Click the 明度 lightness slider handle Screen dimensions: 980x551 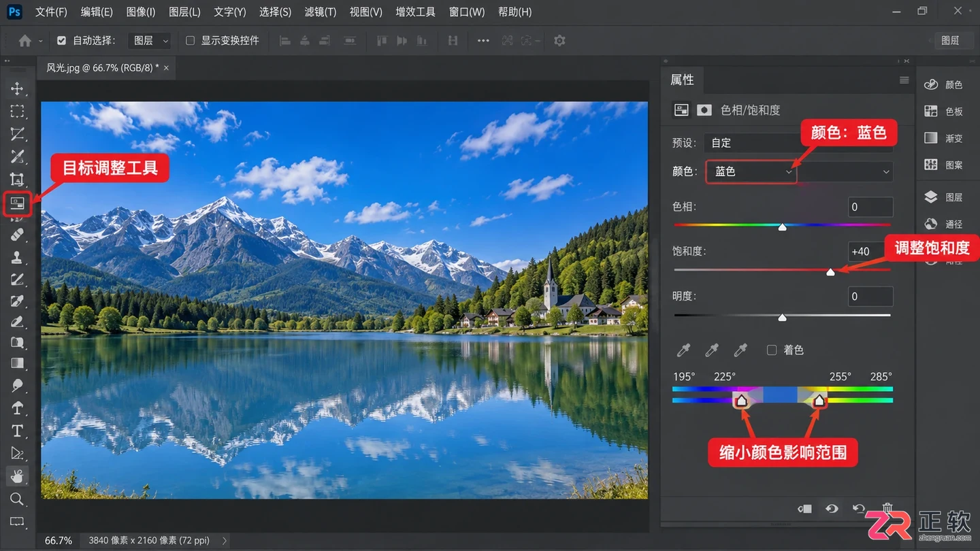point(783,317)
